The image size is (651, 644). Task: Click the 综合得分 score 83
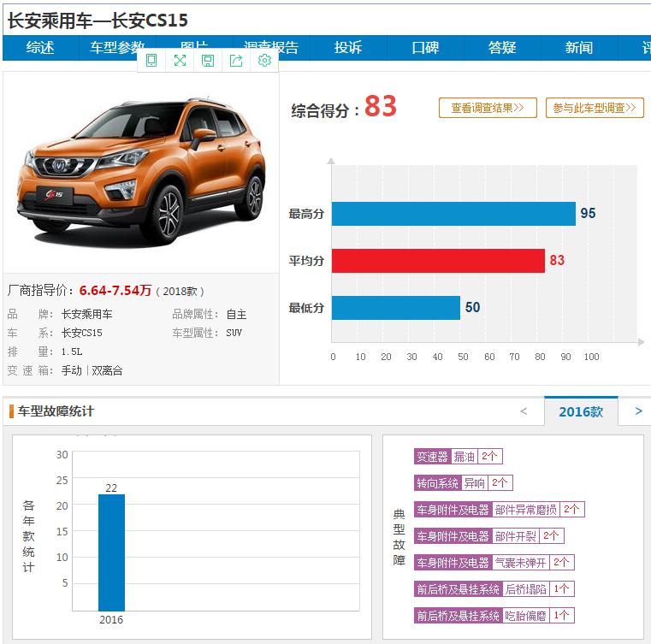[381, 107]
